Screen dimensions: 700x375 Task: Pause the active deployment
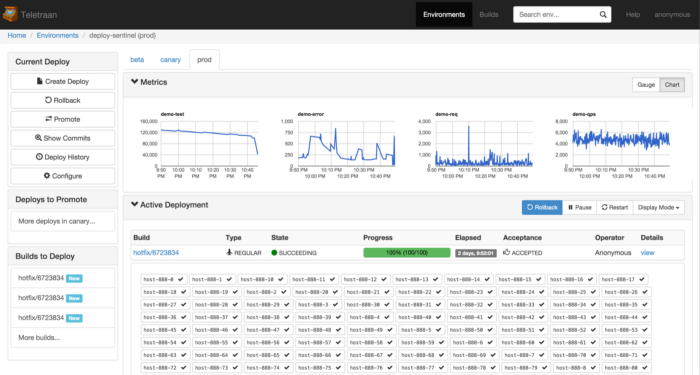click(x=579, y=207)
